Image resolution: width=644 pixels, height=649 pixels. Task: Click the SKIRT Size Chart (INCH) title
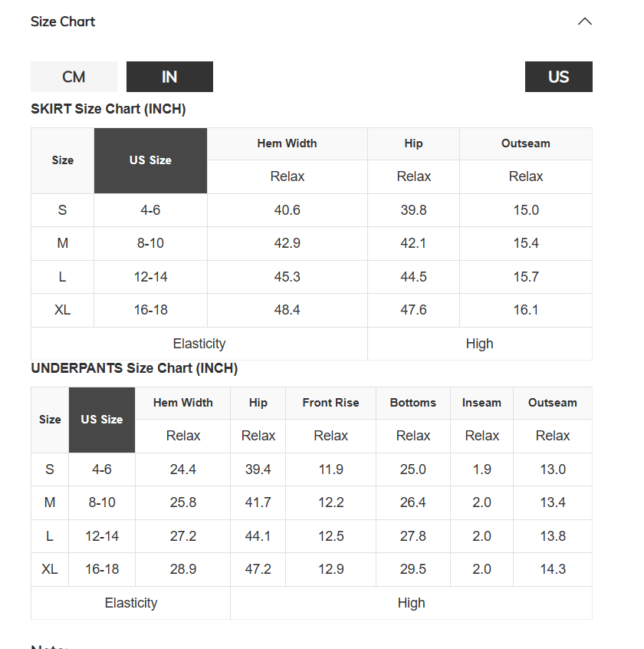[x=108, y=109]
